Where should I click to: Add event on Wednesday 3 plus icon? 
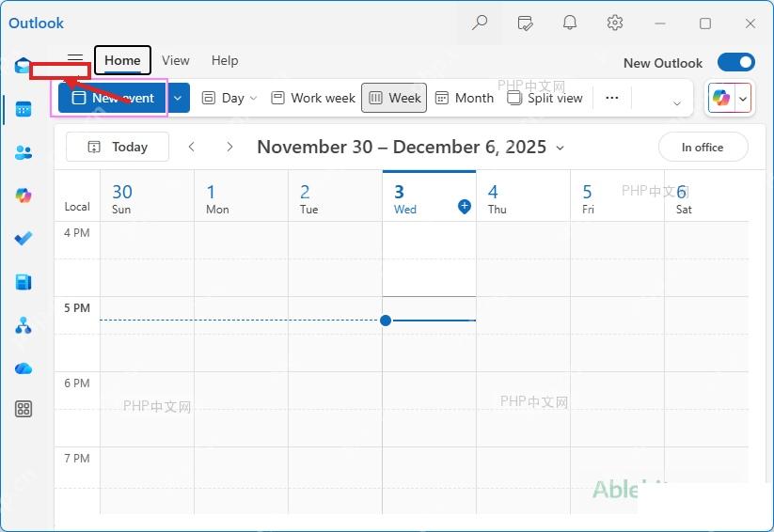click(x=464, y=206)
